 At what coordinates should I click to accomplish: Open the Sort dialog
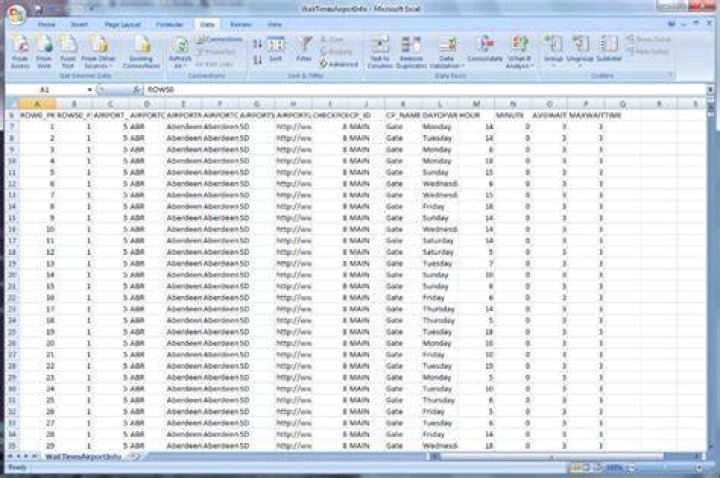pyautogui.click(x=276, y=50)
